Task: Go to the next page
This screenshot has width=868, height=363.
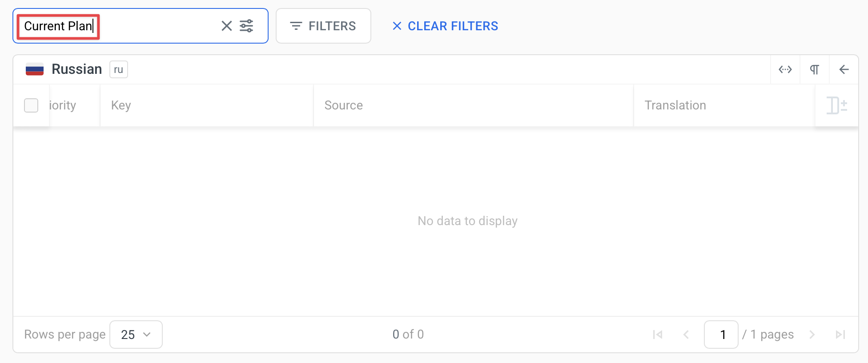Action: [812, 335]
